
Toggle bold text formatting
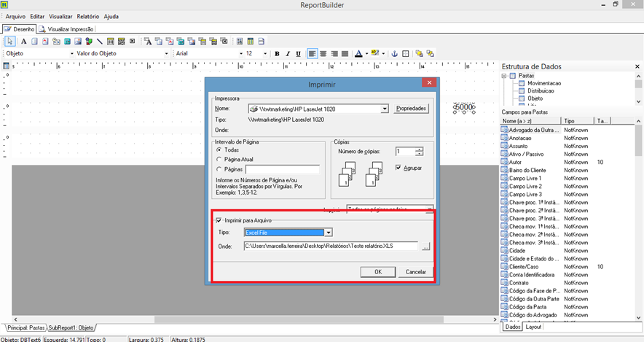click(x=277, y=53)
